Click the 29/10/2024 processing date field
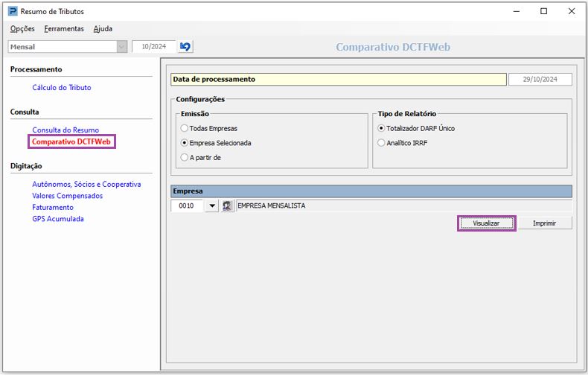Viewport: 588px width, 376px height. [540, 79]
